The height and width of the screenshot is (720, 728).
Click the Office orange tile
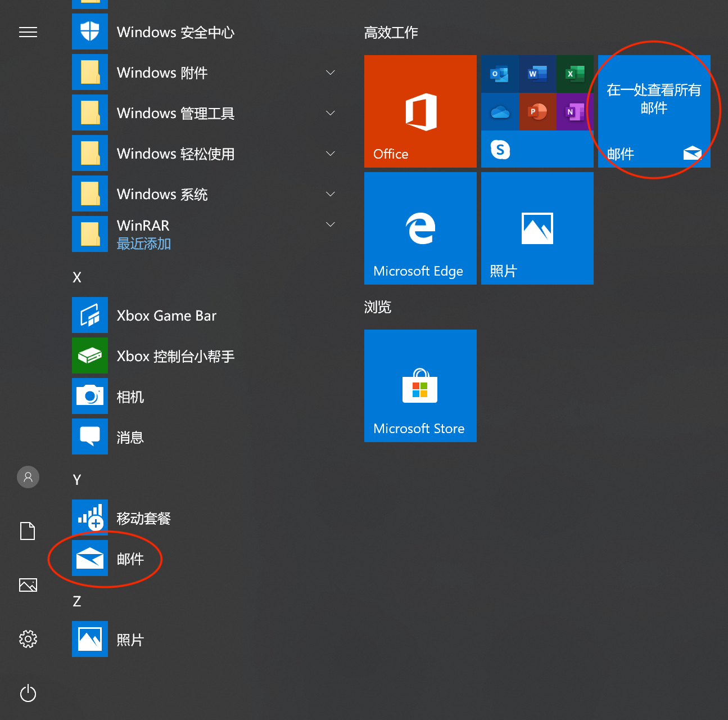[420, 111]
